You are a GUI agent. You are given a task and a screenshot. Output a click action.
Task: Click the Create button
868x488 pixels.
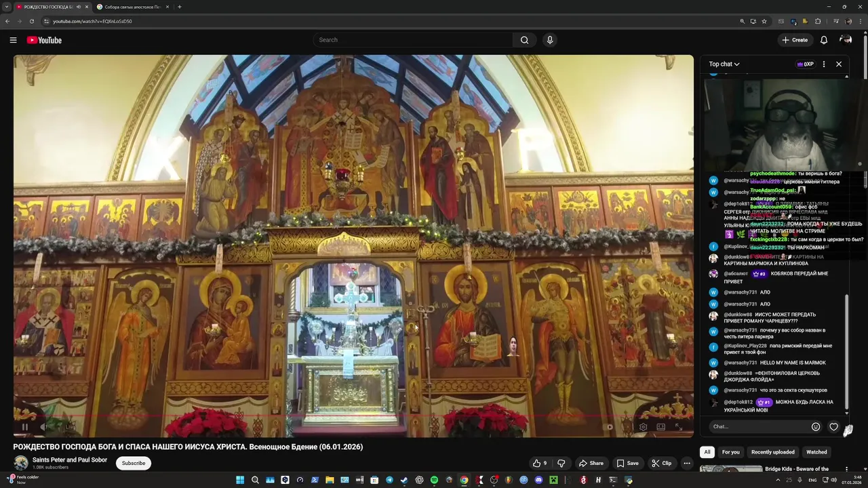point(795,40)
